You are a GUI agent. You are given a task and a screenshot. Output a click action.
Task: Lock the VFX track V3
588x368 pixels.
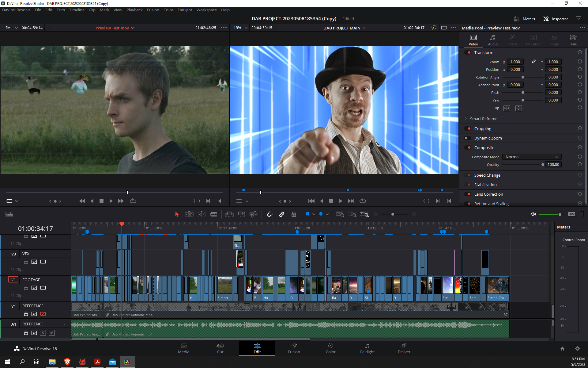coord(26,262)
